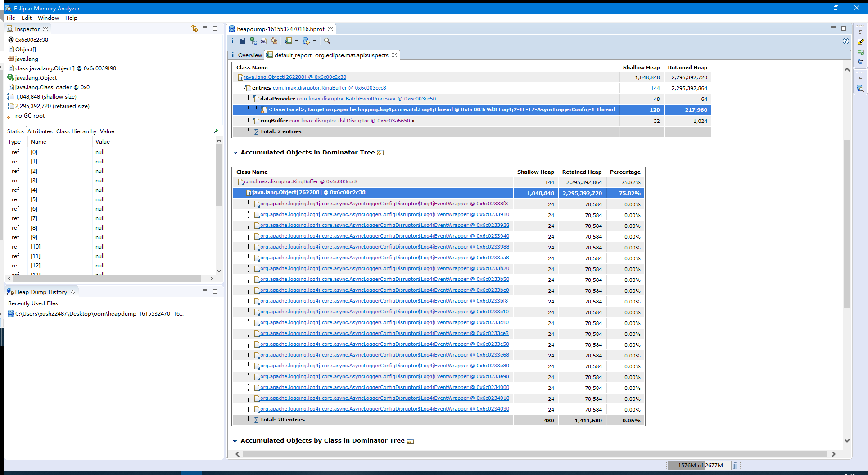Viewport: 868px width, 475px height.
Task: Open the Notes view in right trim
Action: pos(860,42)
